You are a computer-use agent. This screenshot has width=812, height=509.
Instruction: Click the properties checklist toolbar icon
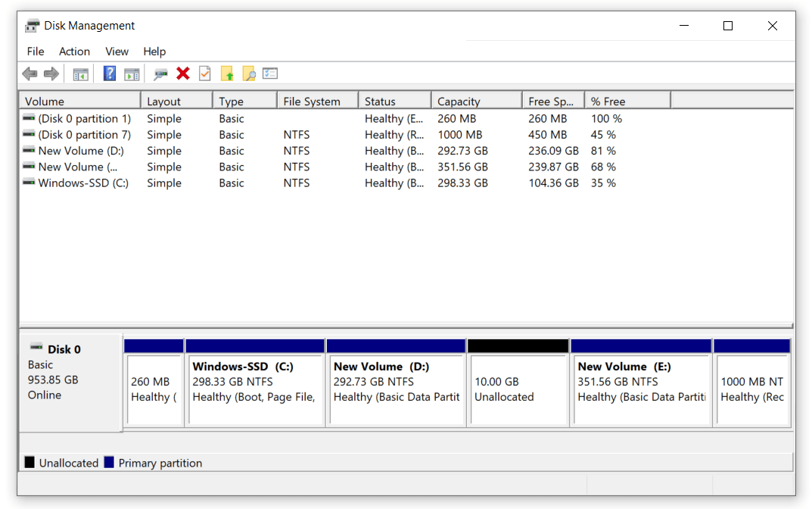269,73
